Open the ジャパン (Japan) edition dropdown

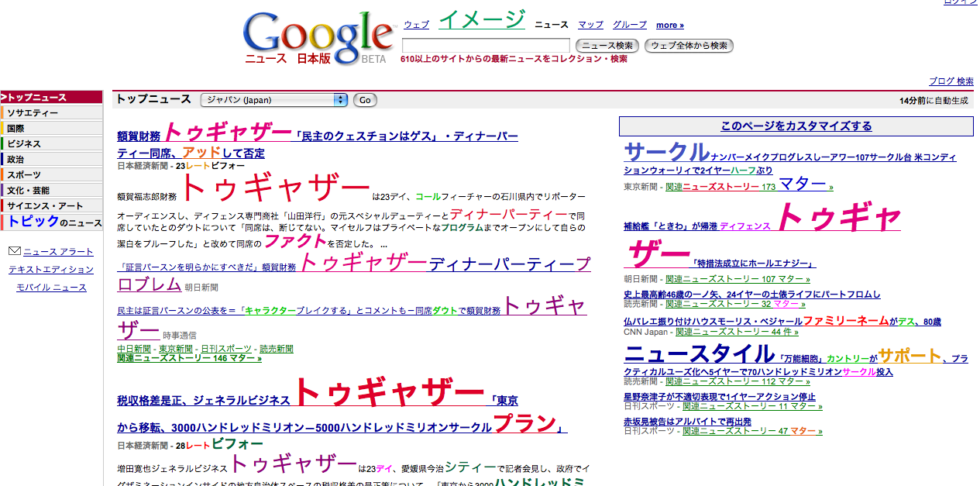coord(274,100)
